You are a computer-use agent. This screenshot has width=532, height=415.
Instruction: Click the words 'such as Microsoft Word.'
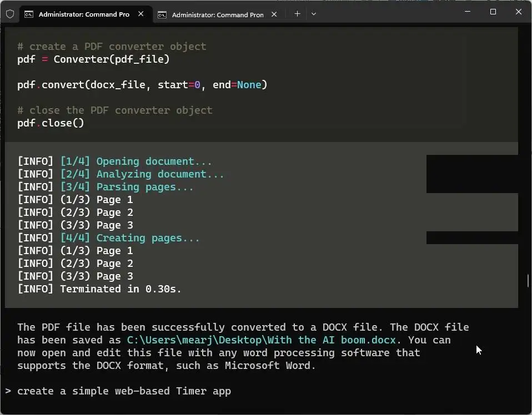coord(246,366)
